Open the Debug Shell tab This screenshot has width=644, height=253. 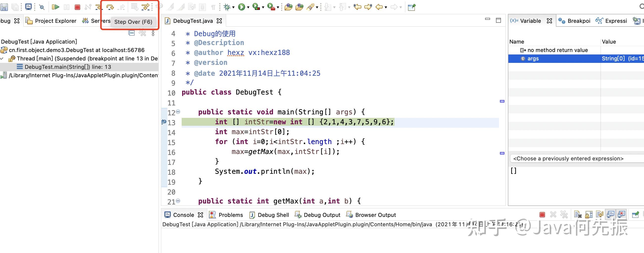click(x=269, y=215)
